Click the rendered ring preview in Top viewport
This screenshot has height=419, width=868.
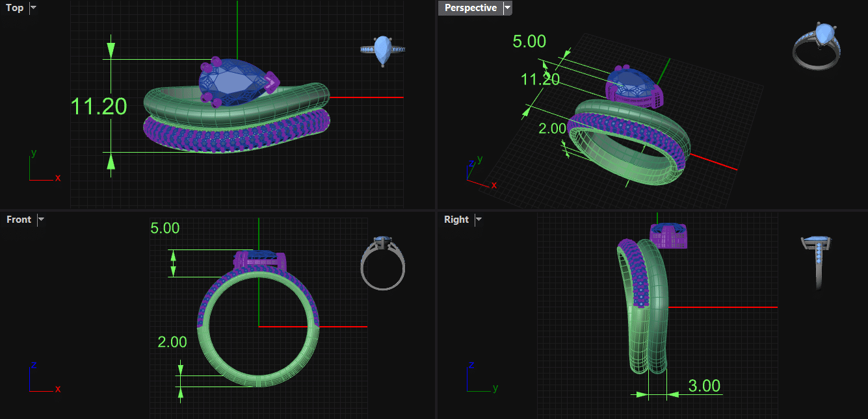point(383,50)
